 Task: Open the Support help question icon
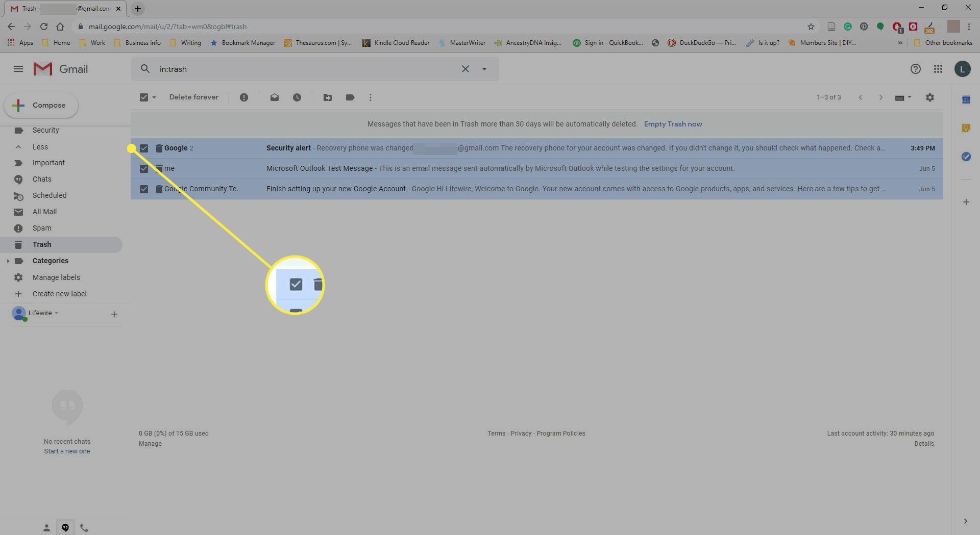pyautogui.click(x=916, y=69)
